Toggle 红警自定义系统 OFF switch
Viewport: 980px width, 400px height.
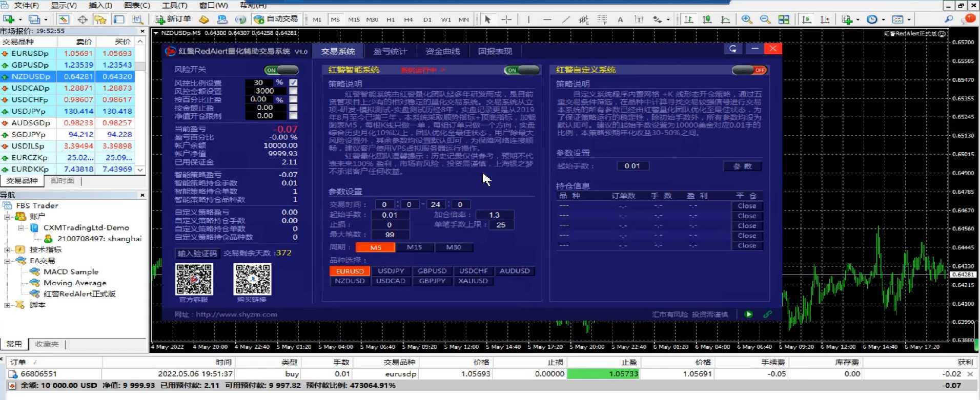click(749, 70)
